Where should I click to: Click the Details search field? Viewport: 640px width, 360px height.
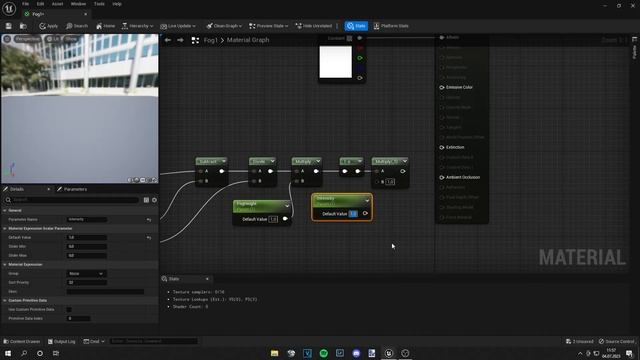[72, 200]
